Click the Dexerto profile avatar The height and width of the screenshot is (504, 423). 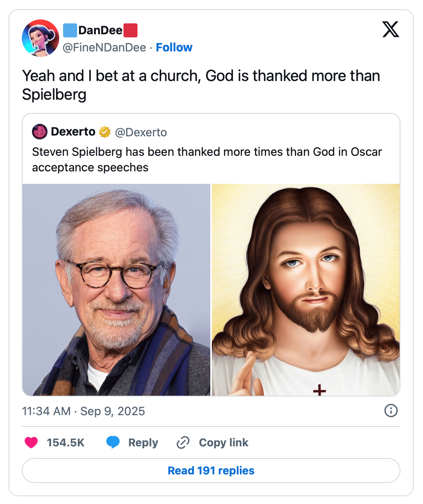point(40,132)
